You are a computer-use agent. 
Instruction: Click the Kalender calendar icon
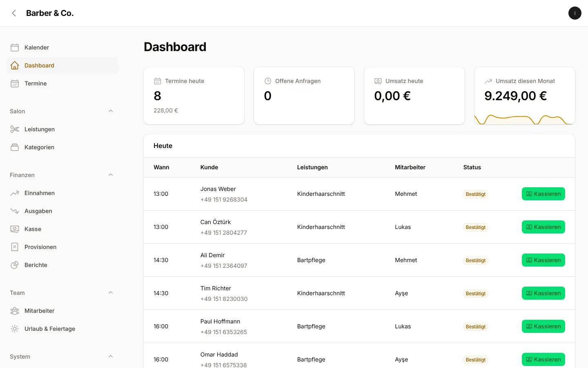coord(15,47)
